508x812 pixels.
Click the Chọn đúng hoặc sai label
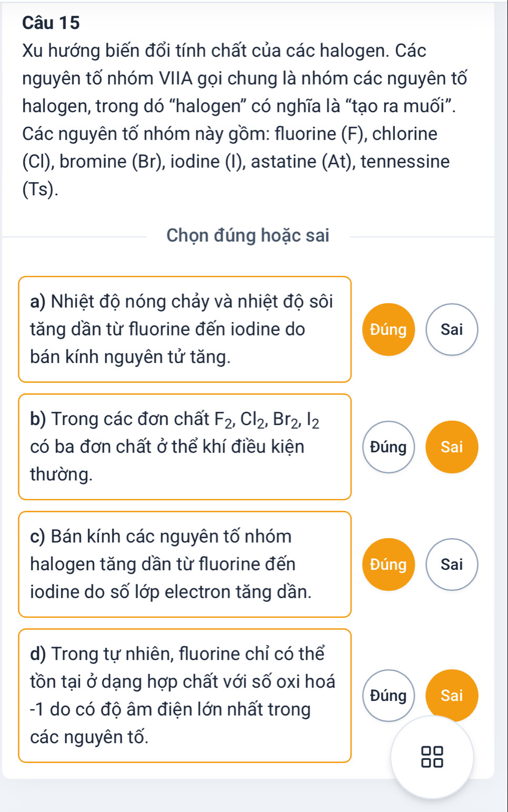(248, 235)
